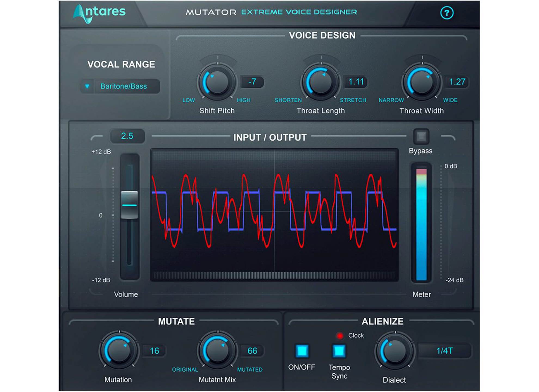Click the Dialect value 1/4T
Viewport: 539px width, 392px height.
pos(445,351)
